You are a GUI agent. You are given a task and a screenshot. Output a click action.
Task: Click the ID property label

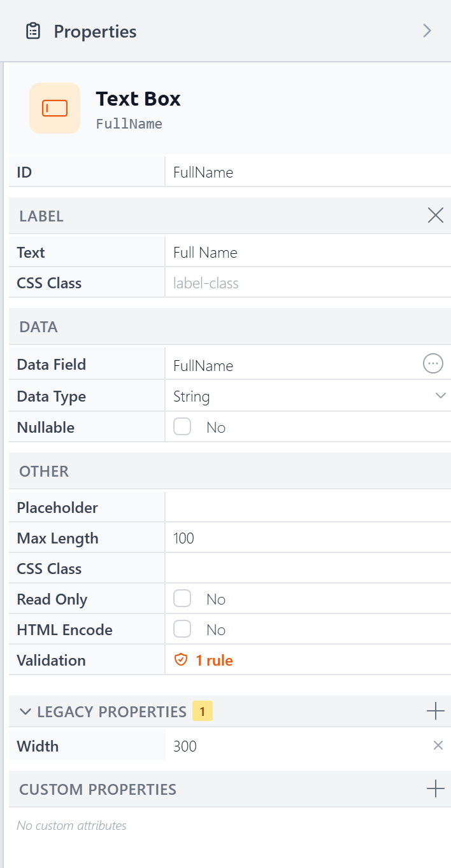pyautogui.click(x=24, y=172)
